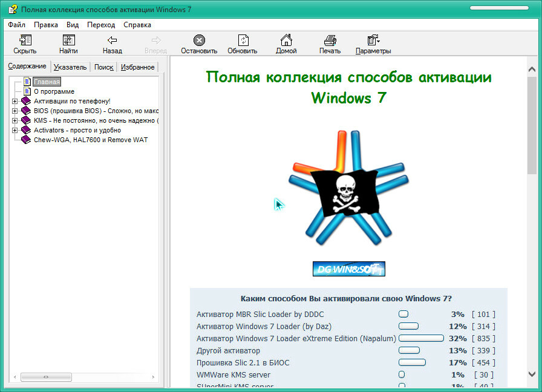542x392 pixels.
Task: Stop loading with the Остановить icon
Action: (199, 40)
